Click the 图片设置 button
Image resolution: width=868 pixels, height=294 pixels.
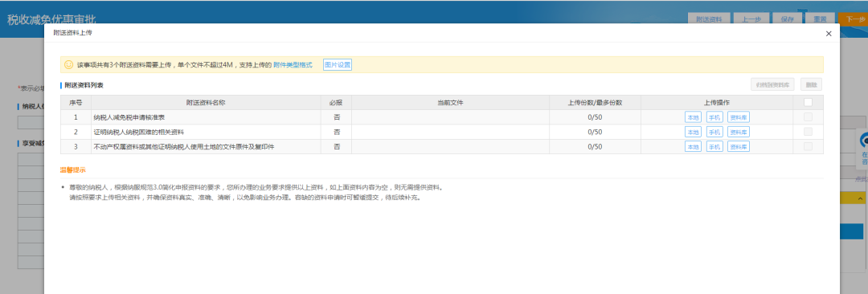(x=338, y=65)
